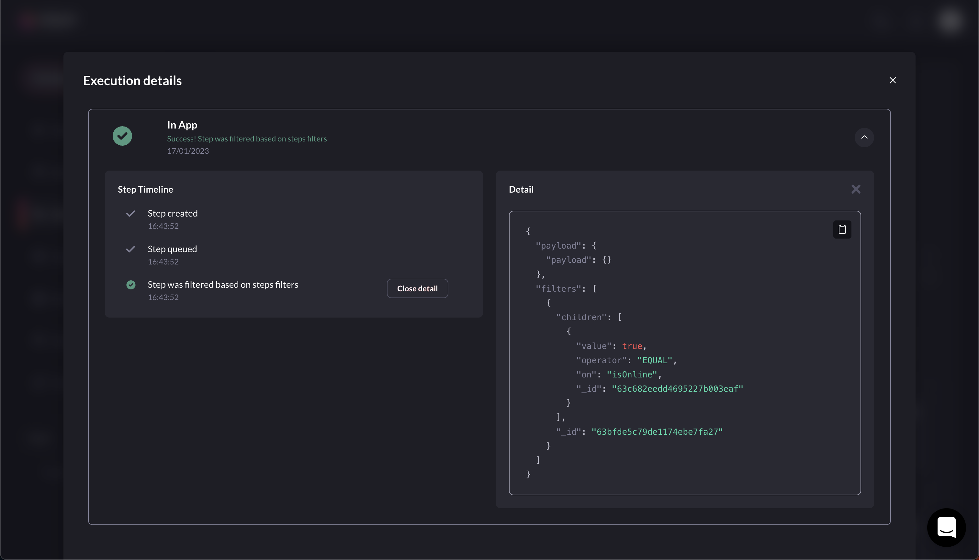Click the red true value in JSON

pyautogui.click(x=632, y=346)
